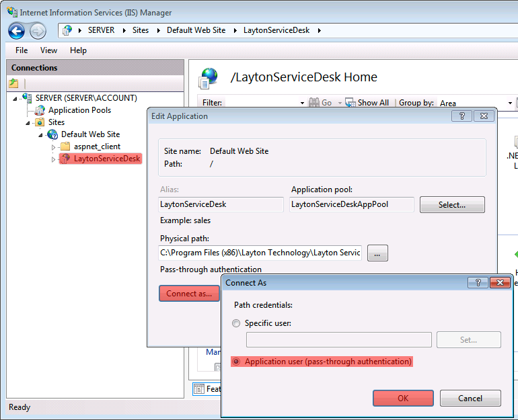This screenshot has width=518, height=420.
Task: Click the Sites folder icon in the tree
Action: point(40,122)
